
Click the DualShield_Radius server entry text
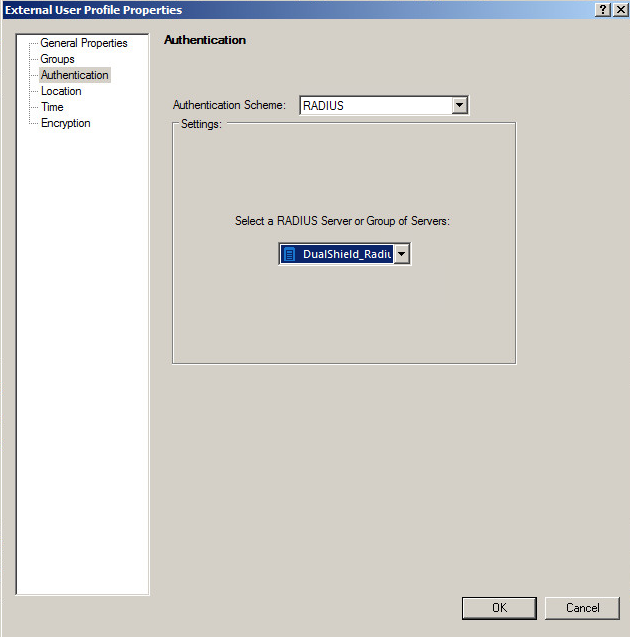point(345,254)
